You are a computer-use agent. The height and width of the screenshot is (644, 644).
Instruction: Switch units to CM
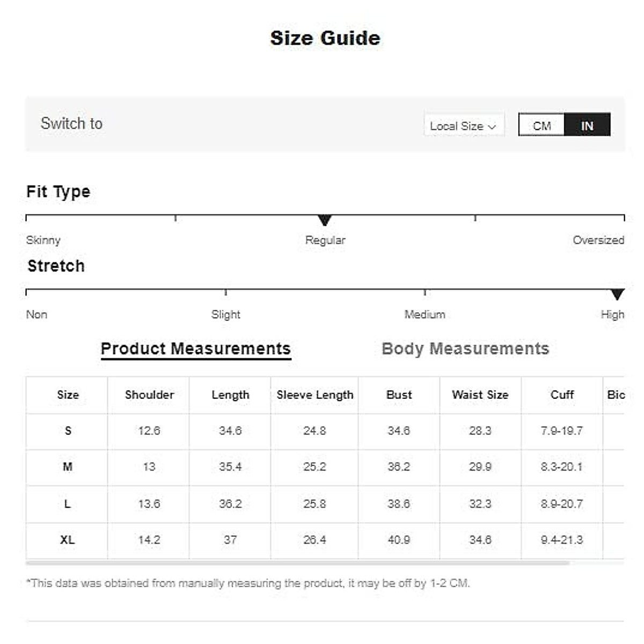click(x=541, y=126)
